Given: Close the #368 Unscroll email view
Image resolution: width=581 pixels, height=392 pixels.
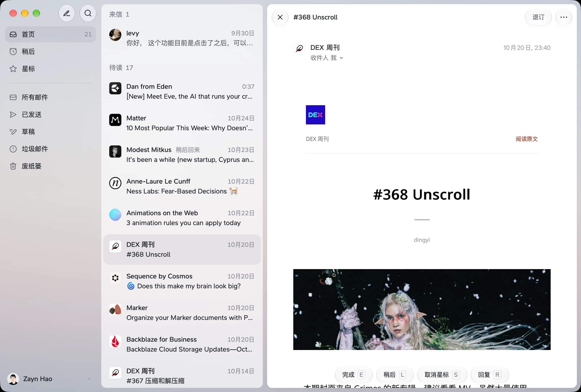Looking at the screenshot, I should (280, 17).
